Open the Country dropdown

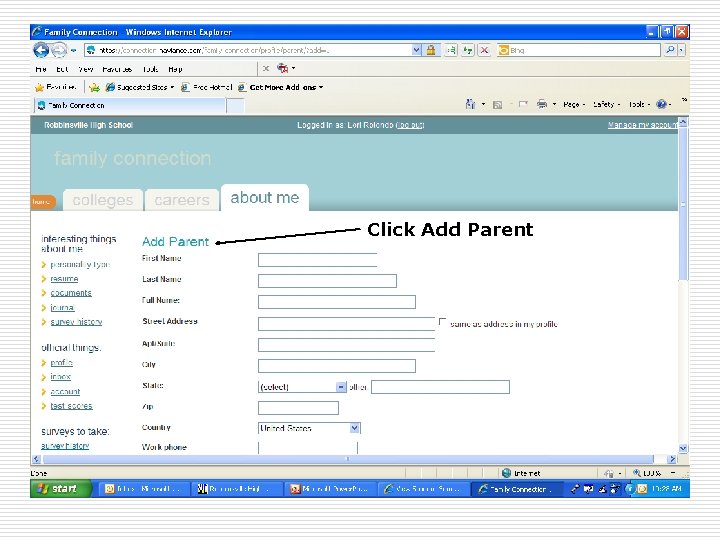(x=309, y=428)
